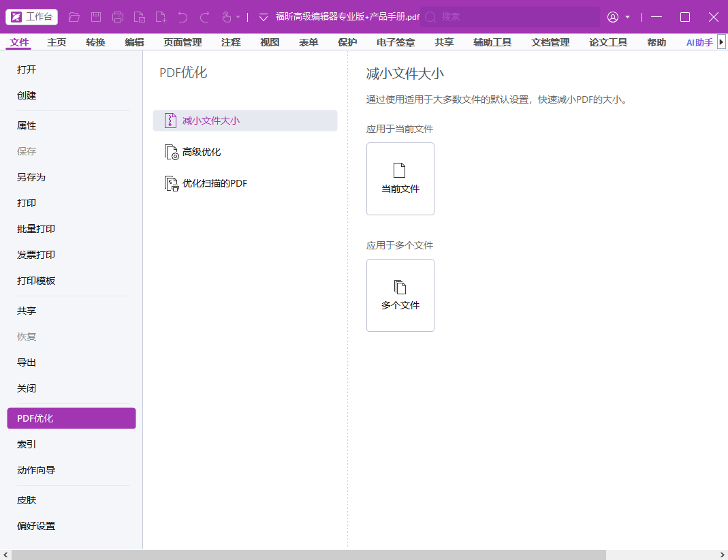Viewport: 728px width, 560px height.
Task: Open the 帮助 tab
Action: [x=657, y=42]
